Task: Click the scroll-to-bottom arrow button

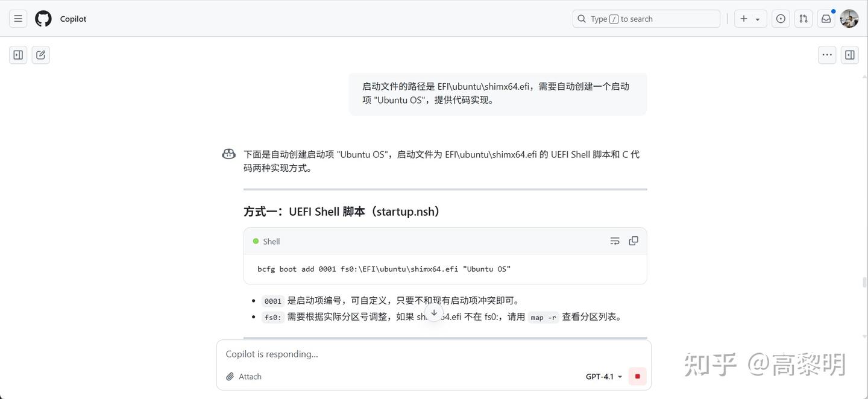Action: 433,313
